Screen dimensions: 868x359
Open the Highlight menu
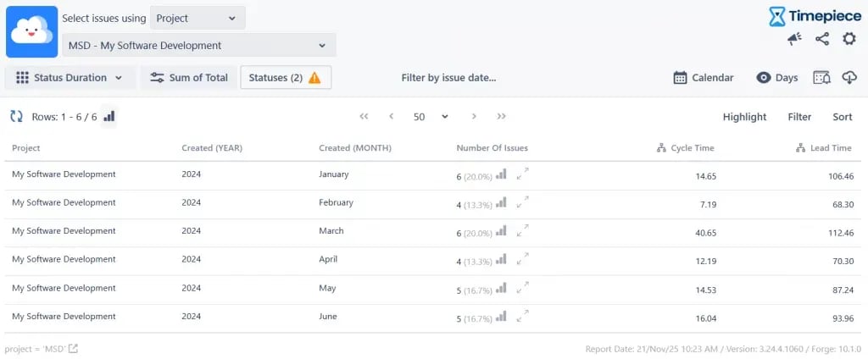click(744, 117)
